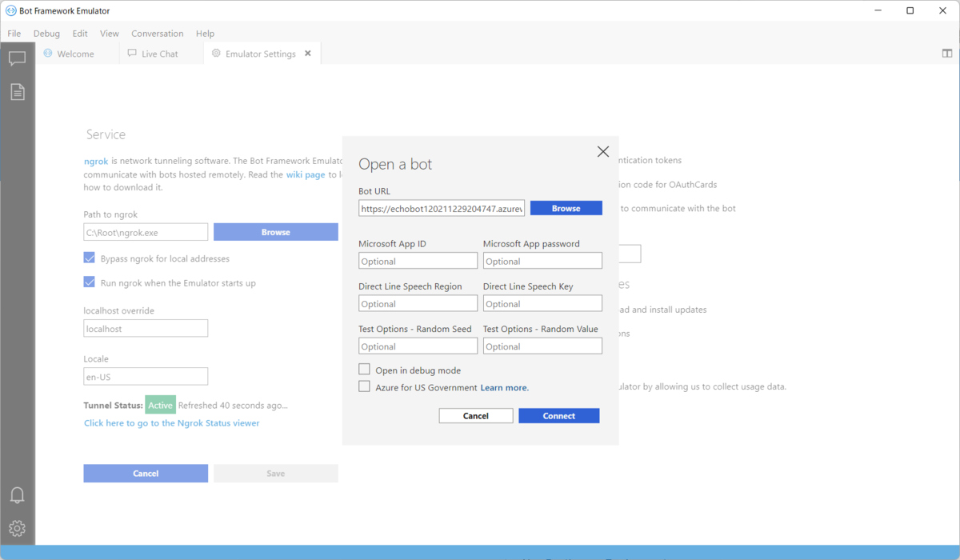The image size is (960, 560).
Task: Focus the Microsoft App ID field
Action: coord(418,261)
